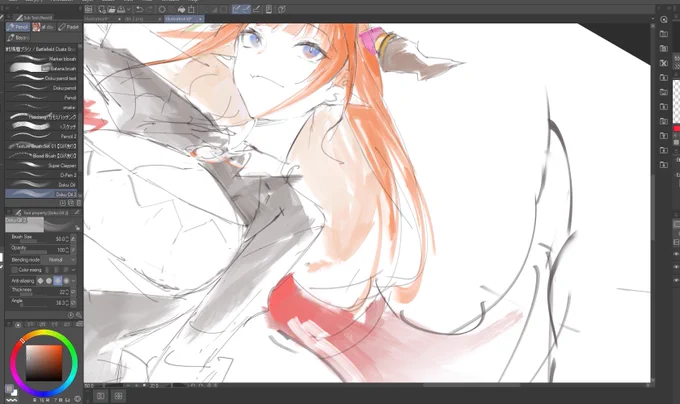Choose the Gahena brush from list
This screenshot has height=404, width=680.
click(42, 68)
